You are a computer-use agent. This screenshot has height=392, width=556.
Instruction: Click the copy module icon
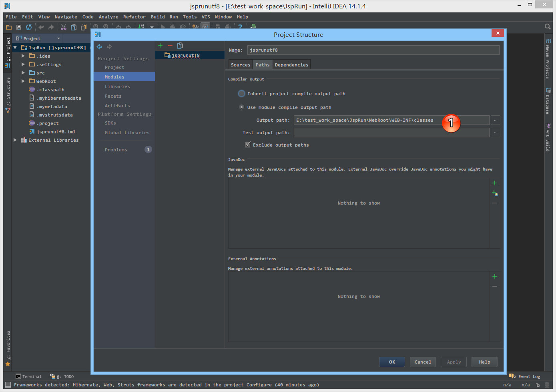180,46
